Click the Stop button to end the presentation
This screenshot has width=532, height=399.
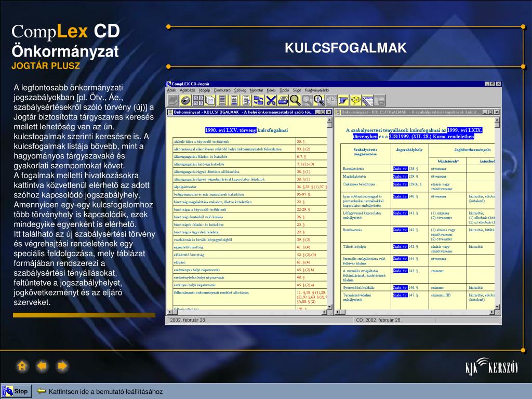point(16,391)
